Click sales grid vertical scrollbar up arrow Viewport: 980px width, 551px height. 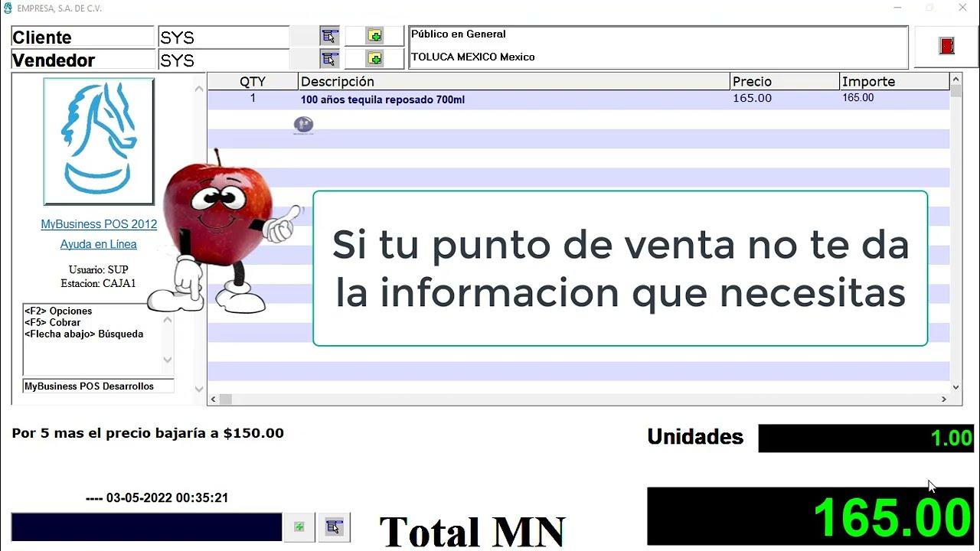tap(955, 80)
